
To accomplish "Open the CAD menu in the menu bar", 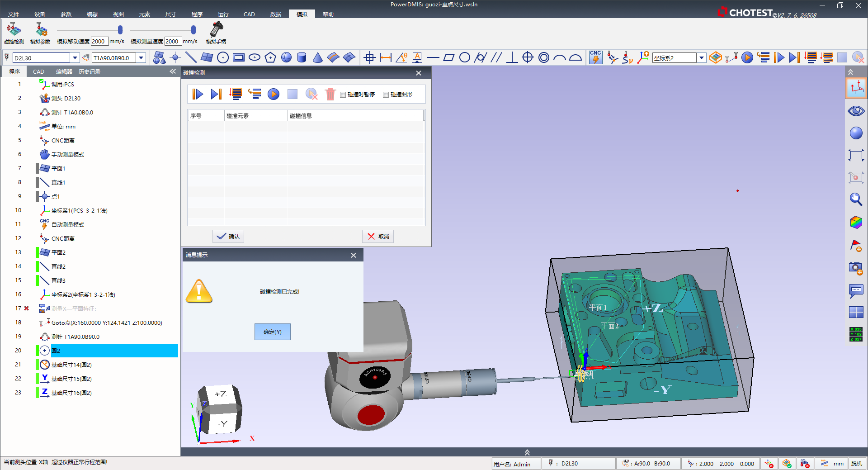I will pyautogui.click(x=249, y=14).
